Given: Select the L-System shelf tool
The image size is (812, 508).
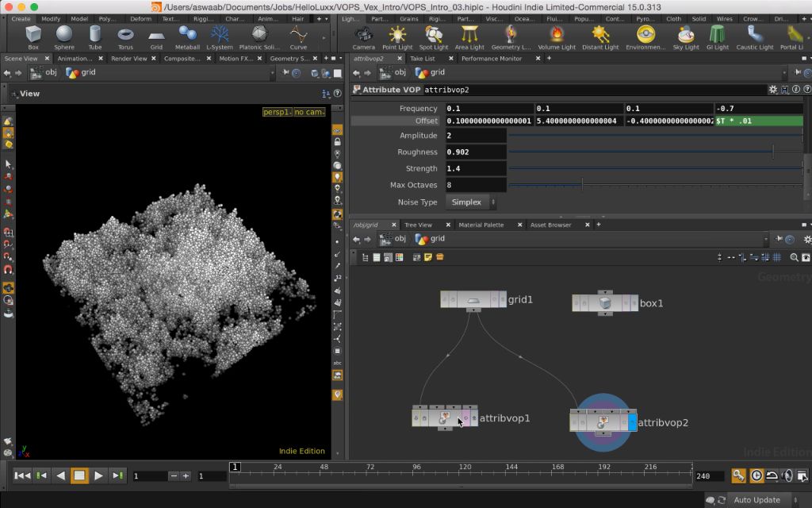Looking at the screenshot, I should [220, 35].
